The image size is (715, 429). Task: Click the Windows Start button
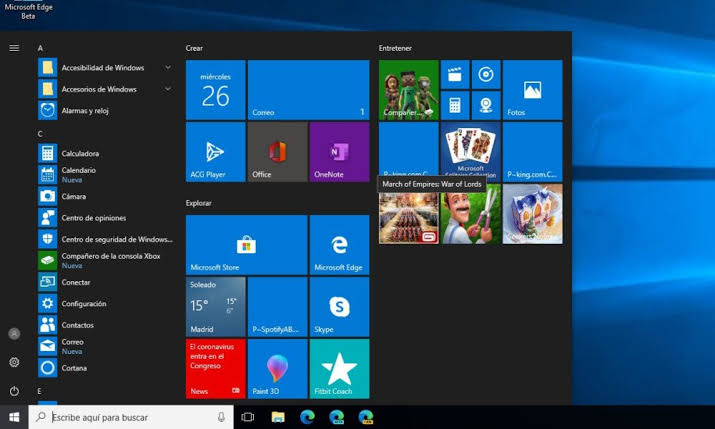(x=14, y=417)
